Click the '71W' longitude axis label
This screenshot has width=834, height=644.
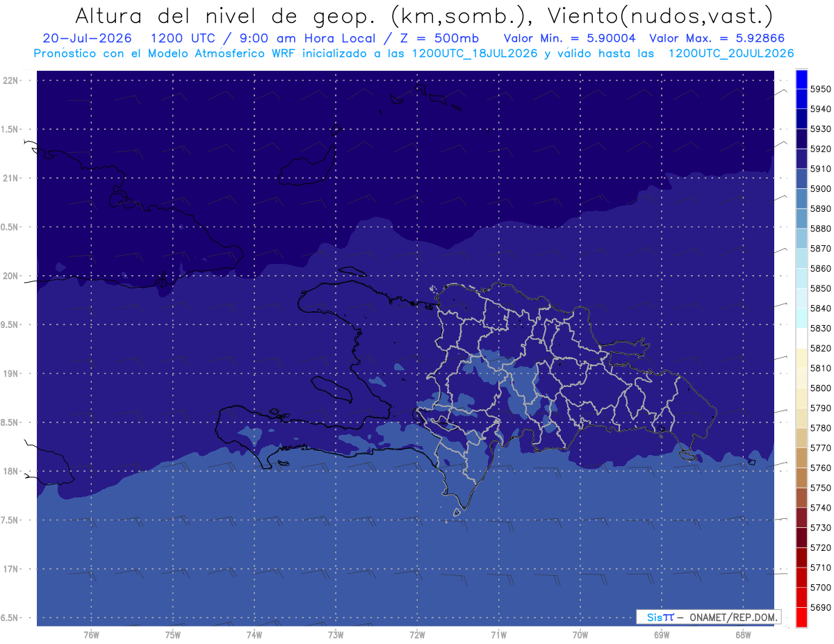tap(498, 635)
